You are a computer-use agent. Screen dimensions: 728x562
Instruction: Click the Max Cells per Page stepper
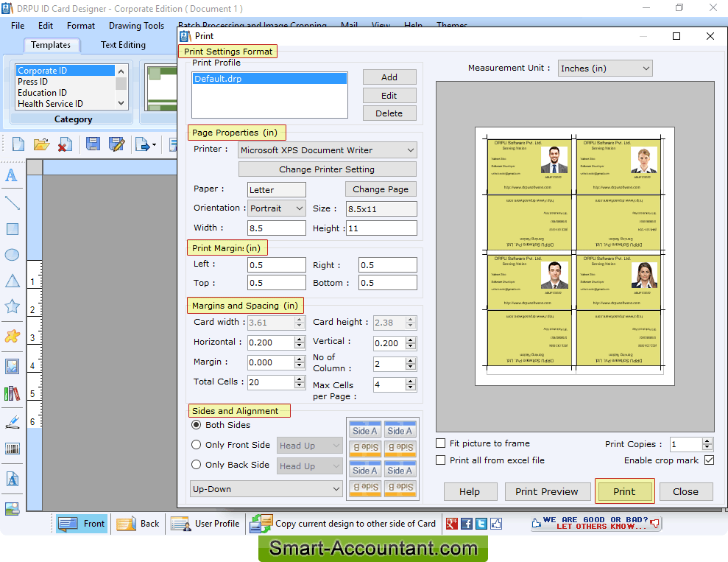[x=411, y=384]
